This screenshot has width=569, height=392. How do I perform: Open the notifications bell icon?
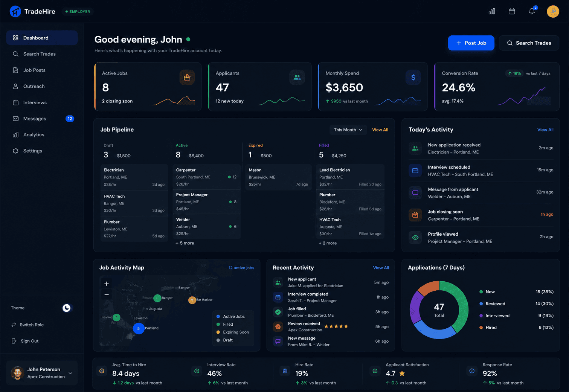532,11
